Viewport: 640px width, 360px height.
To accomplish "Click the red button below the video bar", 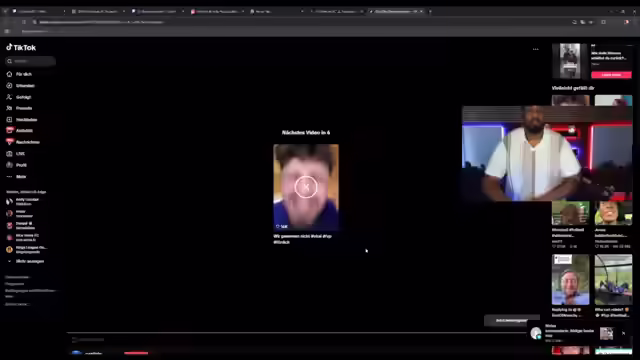I will (x=136, y=353).
